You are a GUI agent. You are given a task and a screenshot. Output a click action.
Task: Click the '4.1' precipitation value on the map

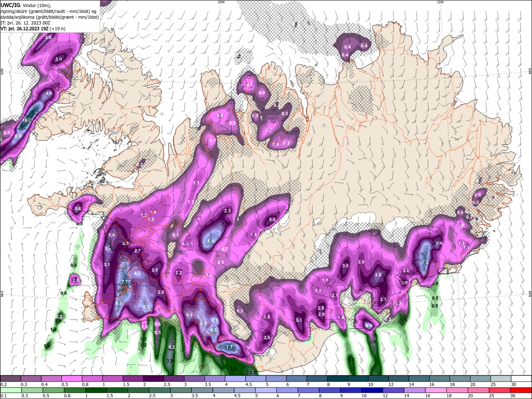click(x=189, y=315)
